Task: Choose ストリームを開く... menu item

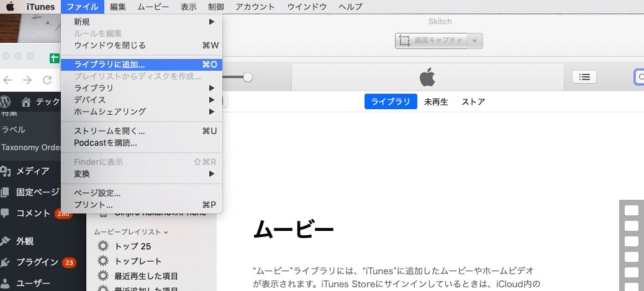Action: point(142,131)
